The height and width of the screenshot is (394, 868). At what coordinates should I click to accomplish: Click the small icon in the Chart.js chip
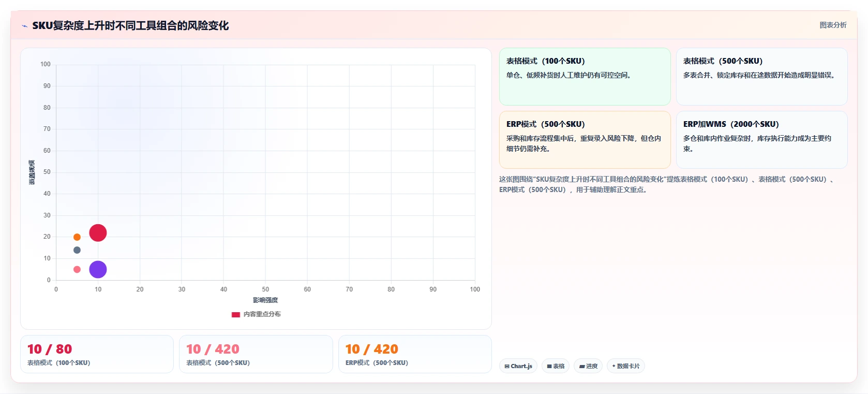pos(507,366)
